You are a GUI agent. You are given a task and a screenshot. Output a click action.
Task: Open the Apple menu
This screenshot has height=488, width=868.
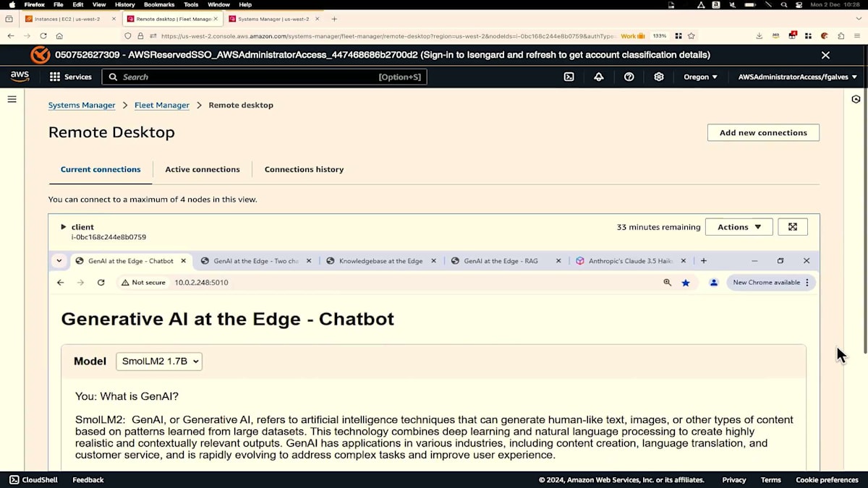pyautogui.click(x=12, y=4)
